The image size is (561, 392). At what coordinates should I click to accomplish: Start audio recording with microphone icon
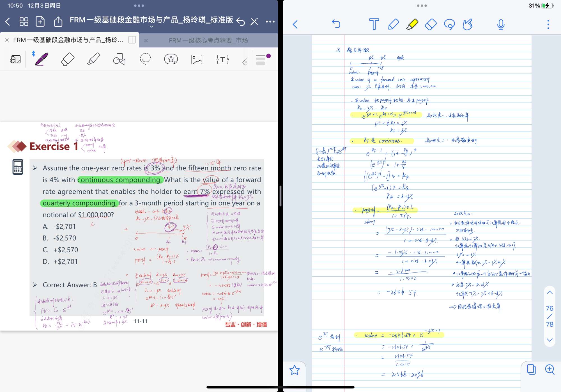(x=501, y=24)
